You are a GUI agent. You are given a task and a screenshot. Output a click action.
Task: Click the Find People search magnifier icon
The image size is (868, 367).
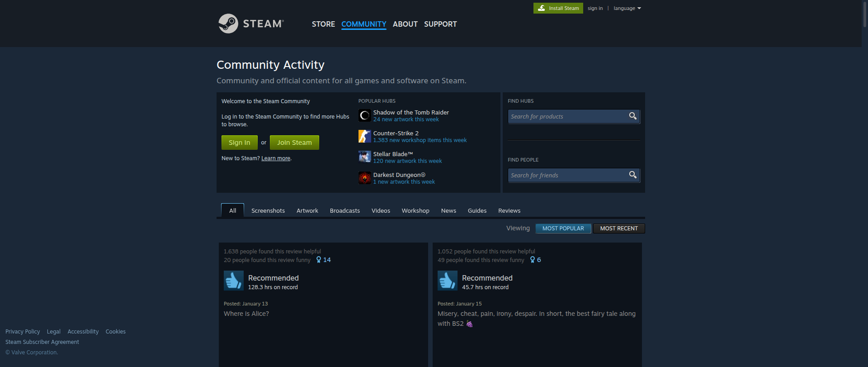click(633, 175)
